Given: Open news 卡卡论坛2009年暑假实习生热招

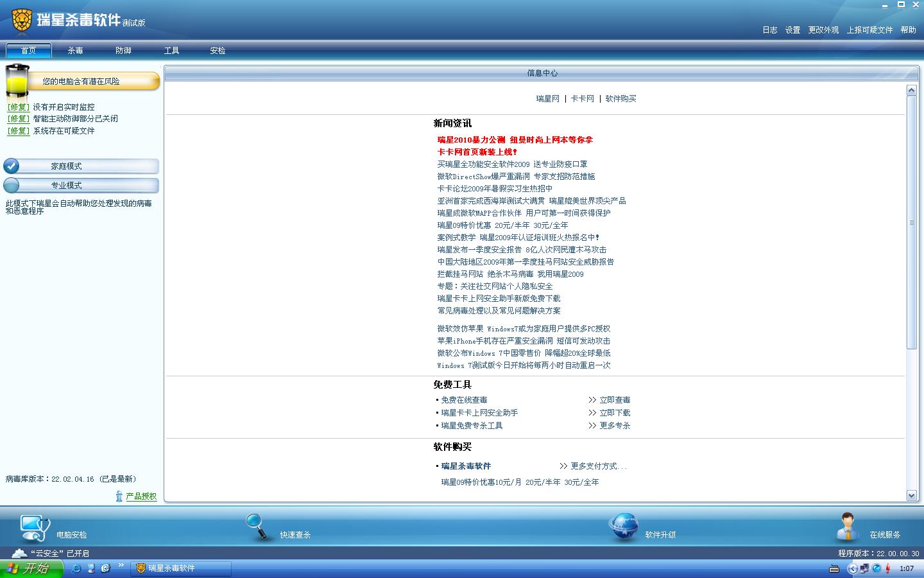Looking at the screenshot, I should coord(495,189).
